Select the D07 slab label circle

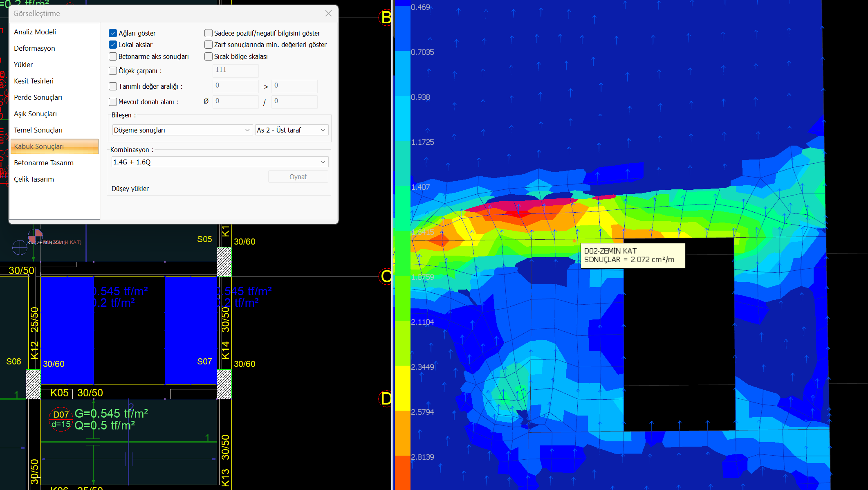[61, 419]
